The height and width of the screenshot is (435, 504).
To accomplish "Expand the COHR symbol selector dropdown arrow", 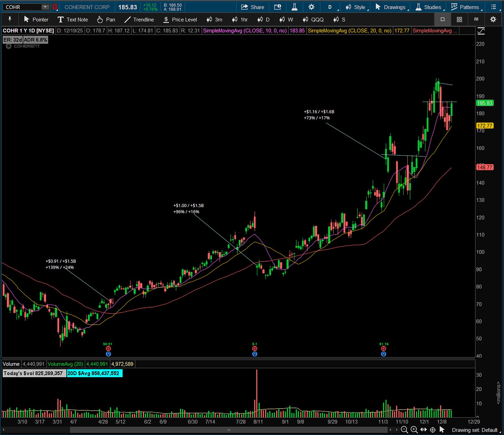I will [x=45, y=7].
